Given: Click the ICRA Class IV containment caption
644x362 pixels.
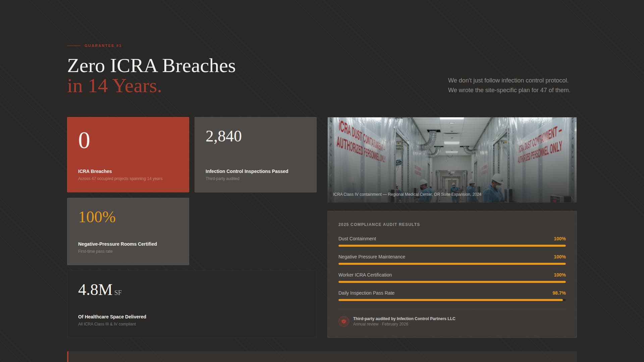Looking at the screenshot, I should point(407,194).
